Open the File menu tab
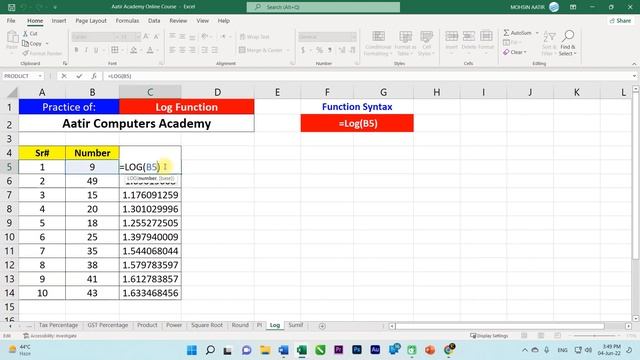Screen dimensions: 640x360 point(11,20)
